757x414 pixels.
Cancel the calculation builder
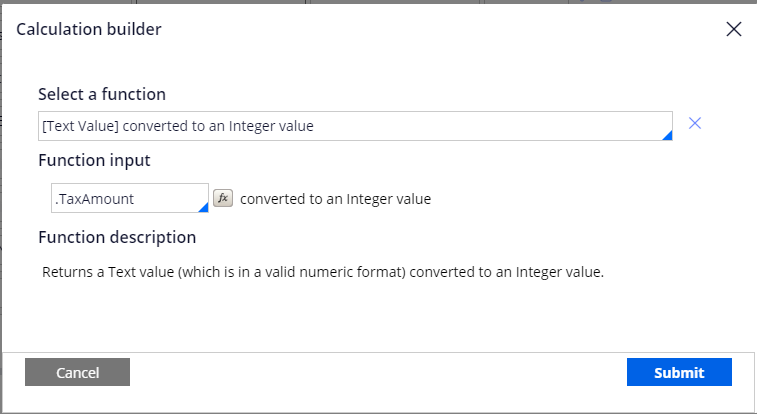point(77,372)
